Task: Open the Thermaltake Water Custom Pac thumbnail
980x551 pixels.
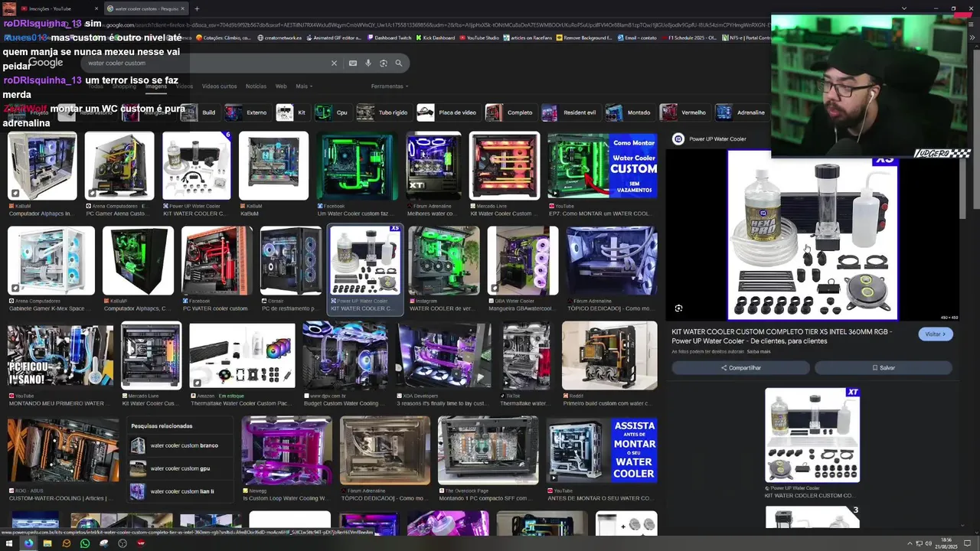Action: click(242, 356)
